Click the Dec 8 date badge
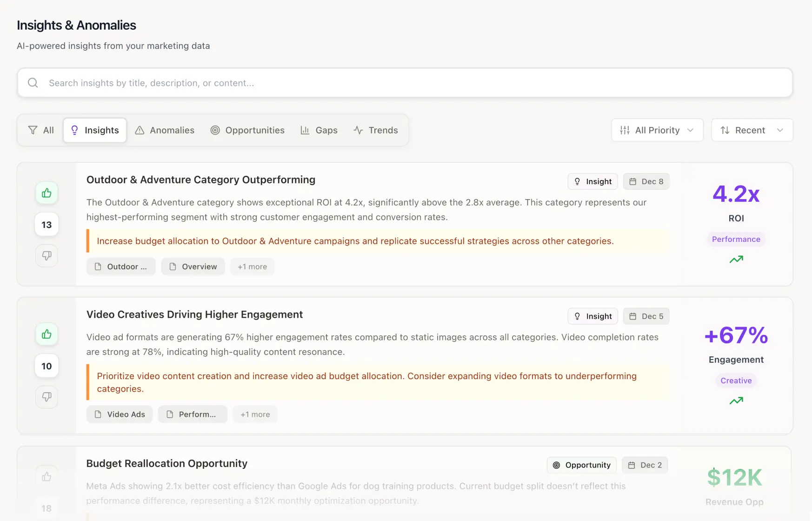 click(x=646, y=181)
